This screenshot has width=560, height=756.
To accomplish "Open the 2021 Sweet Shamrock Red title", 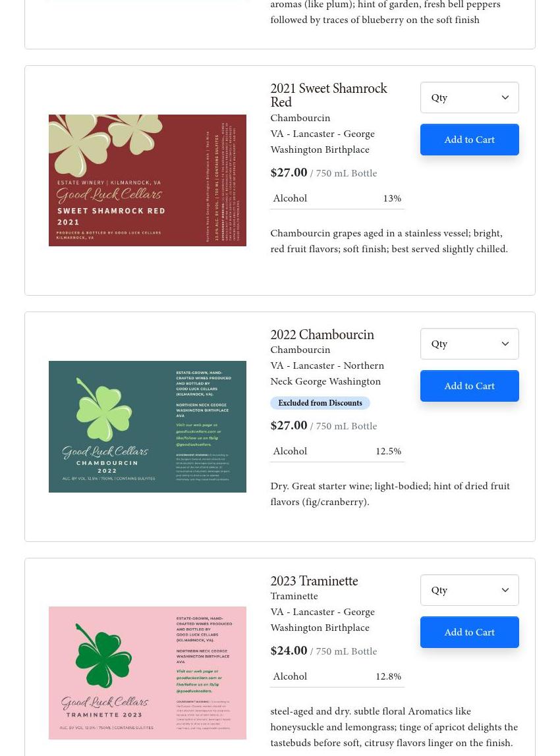I will point(329,95).
